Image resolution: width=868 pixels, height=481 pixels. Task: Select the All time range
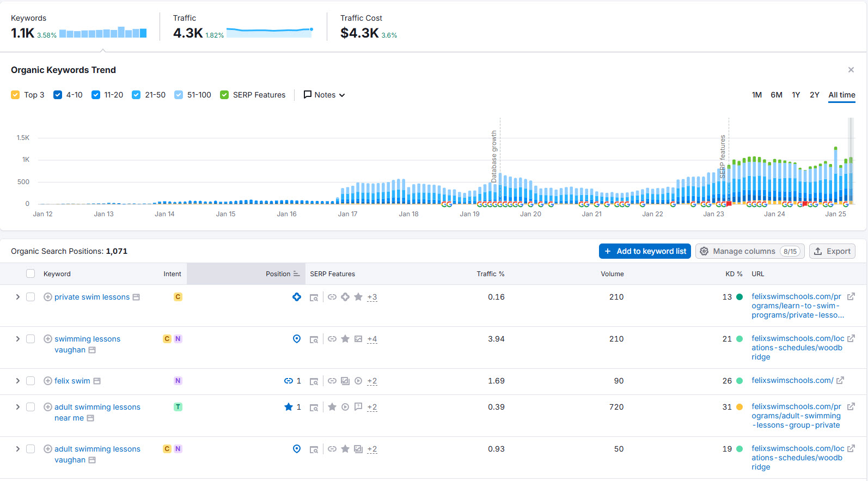(842, 95)
